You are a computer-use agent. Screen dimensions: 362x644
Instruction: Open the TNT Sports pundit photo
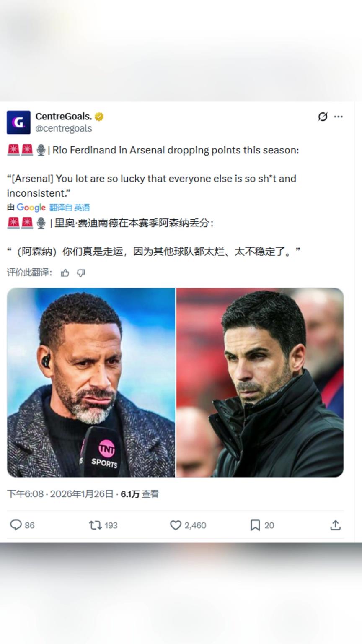(x=91, y=382)
